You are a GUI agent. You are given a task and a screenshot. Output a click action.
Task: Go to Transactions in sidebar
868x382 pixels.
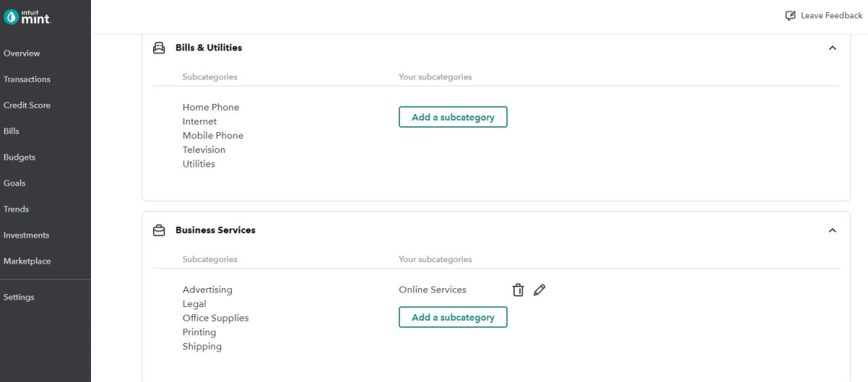tap(27, 79)
